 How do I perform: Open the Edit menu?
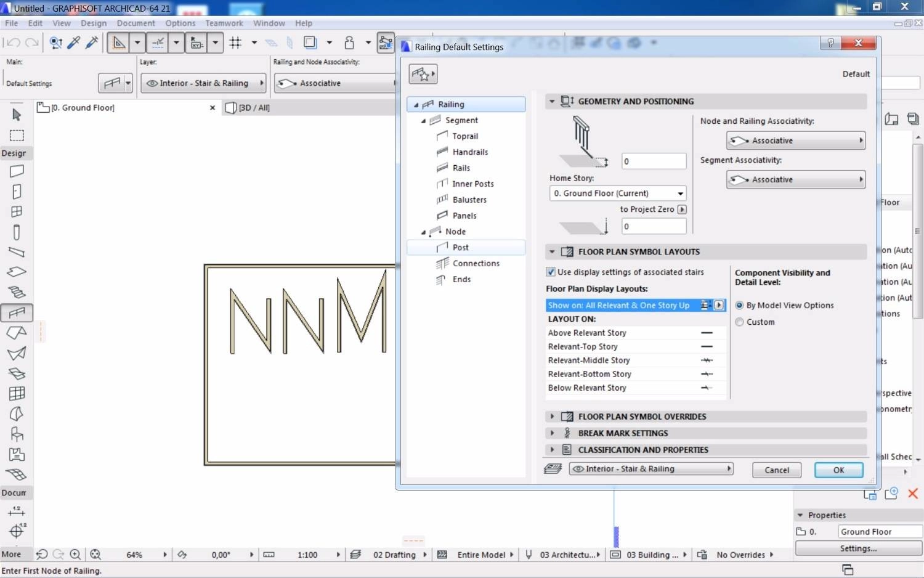[x=35, y=23]
